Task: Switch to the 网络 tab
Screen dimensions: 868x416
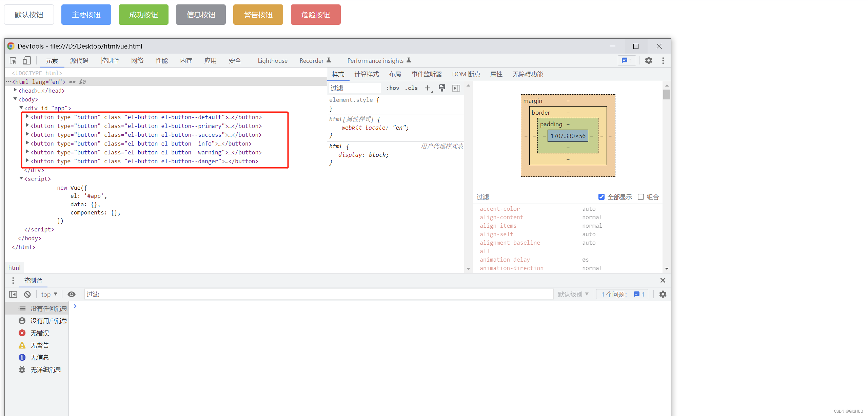Action: (x=137, y=60)
